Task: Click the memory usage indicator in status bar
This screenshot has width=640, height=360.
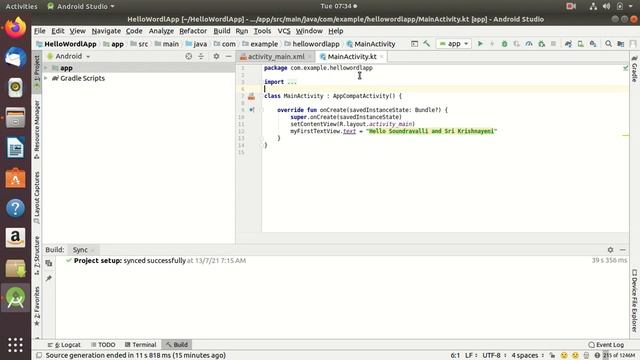Action: 618,355
